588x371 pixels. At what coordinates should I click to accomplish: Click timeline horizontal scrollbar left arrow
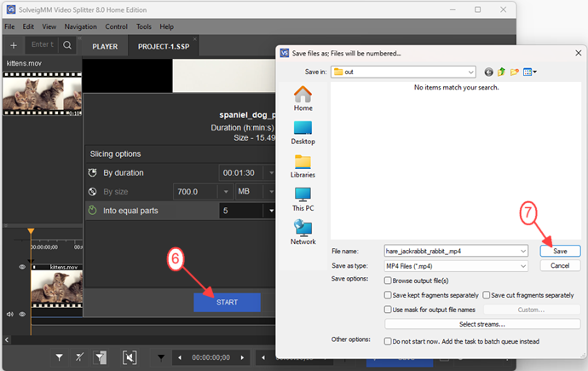(x=7, y=339)
